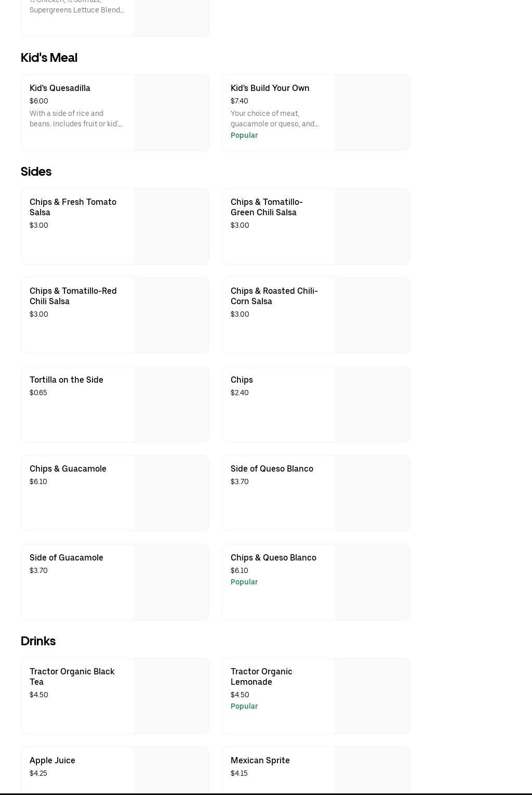Click the Side of Queso Blanco thumbnail
The image size is (532, 795).
pyautogui.click(x=372, y=493)
